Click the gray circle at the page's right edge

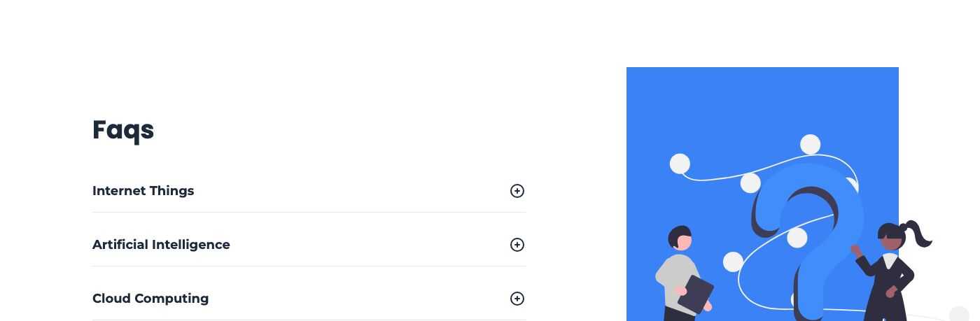point(959,314)
